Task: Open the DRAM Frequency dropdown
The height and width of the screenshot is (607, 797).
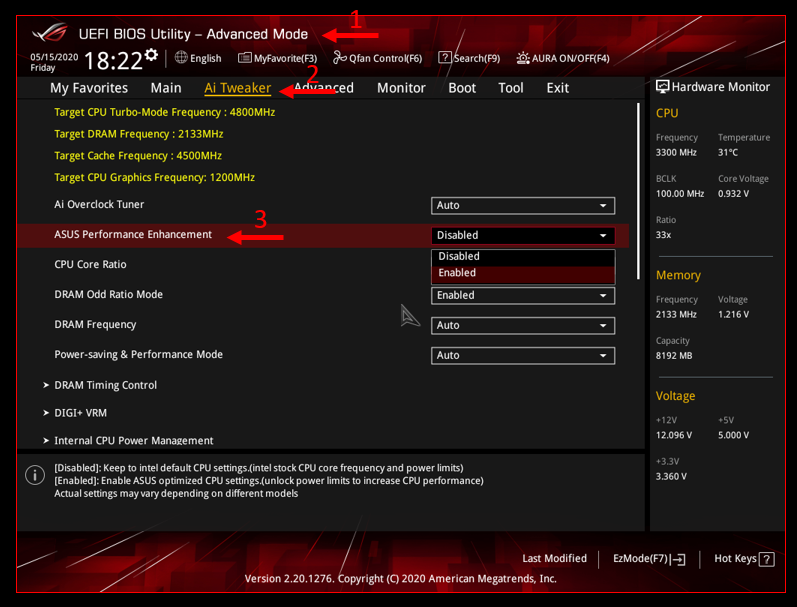Action: pyautogui.click(x=523, y=325)
